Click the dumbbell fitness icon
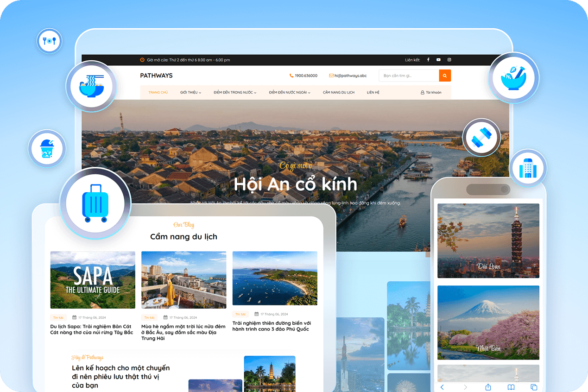Image resolution: width=588 pixels, height=392 pixels. pos(481,138)
